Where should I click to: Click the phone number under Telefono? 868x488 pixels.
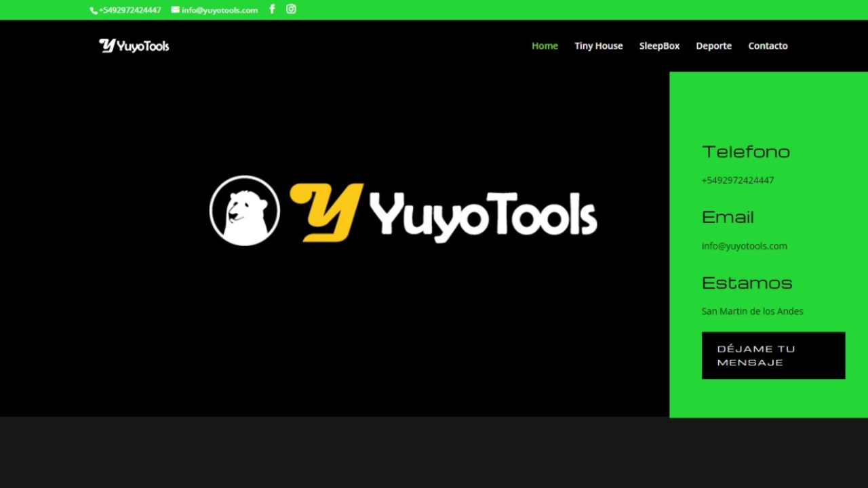[738, 180]
